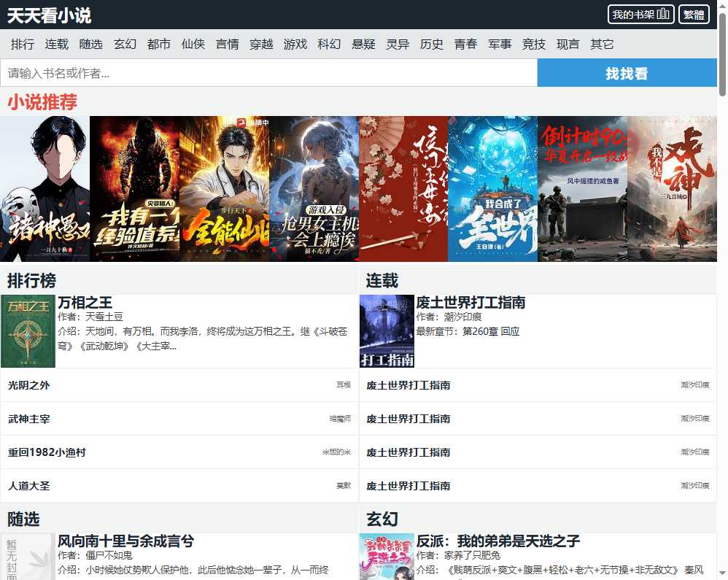Switch to traditional Chinese with 繁體
Screen dimensions: 728x580
(x=693, y=15)
